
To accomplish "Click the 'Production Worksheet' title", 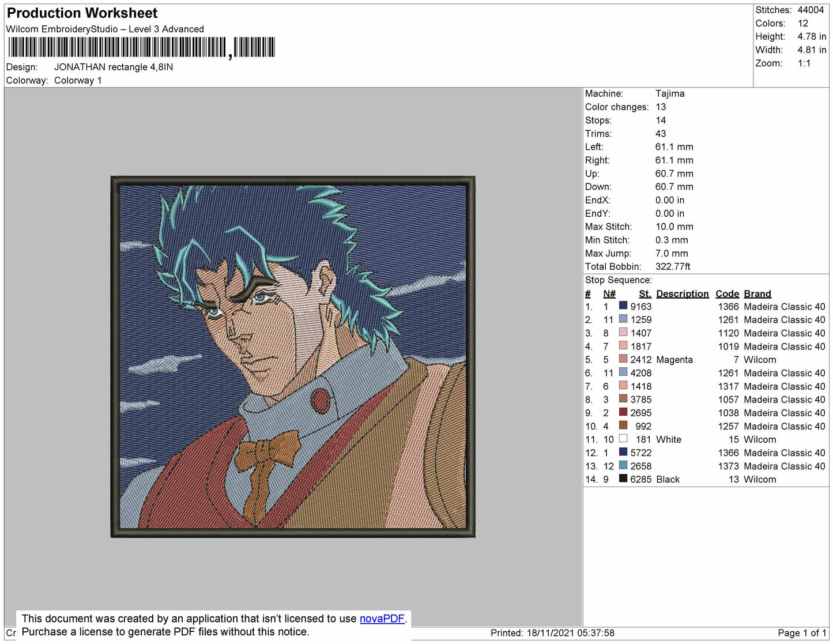I will 82,13.
